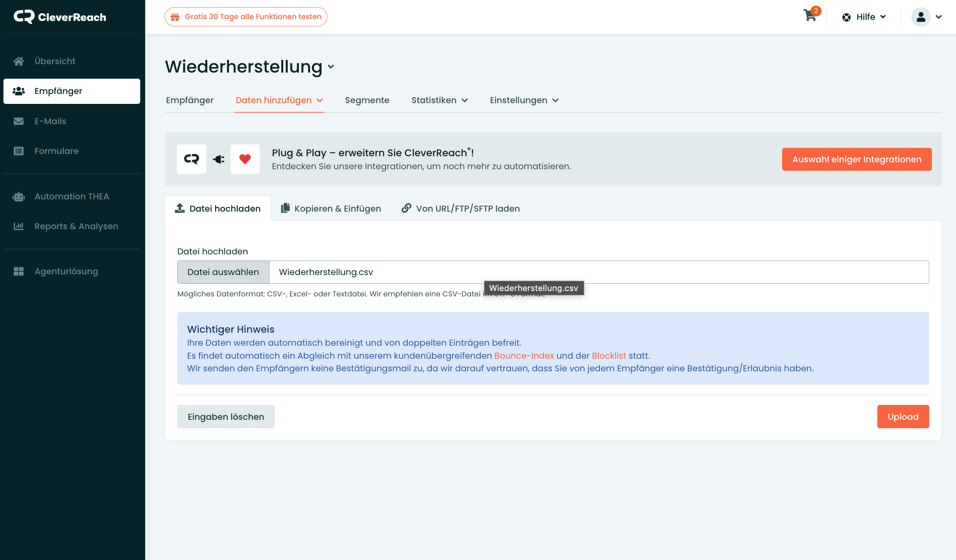956x560 pixels.
Task: Select Empfänger in the sidebar
Action: click(72, 91)
